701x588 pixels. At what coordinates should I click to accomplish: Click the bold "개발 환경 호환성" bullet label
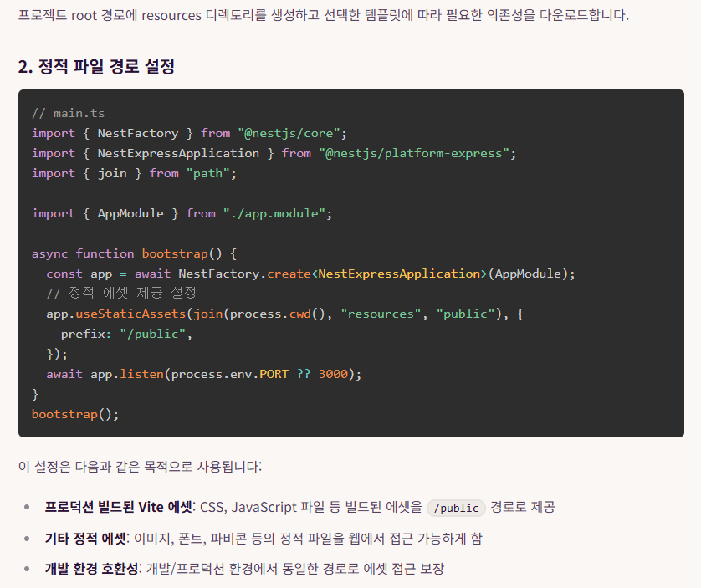pyautogui.click(x=91, y=569)
